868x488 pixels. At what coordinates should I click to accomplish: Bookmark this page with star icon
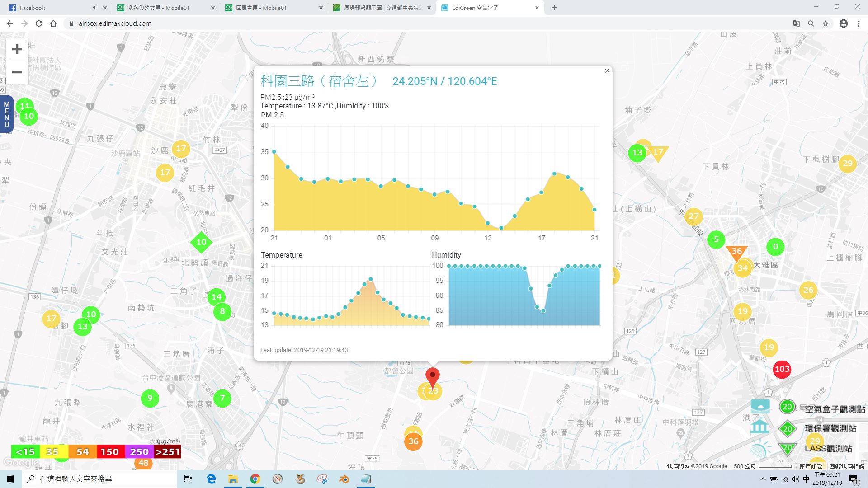point(826,23)
